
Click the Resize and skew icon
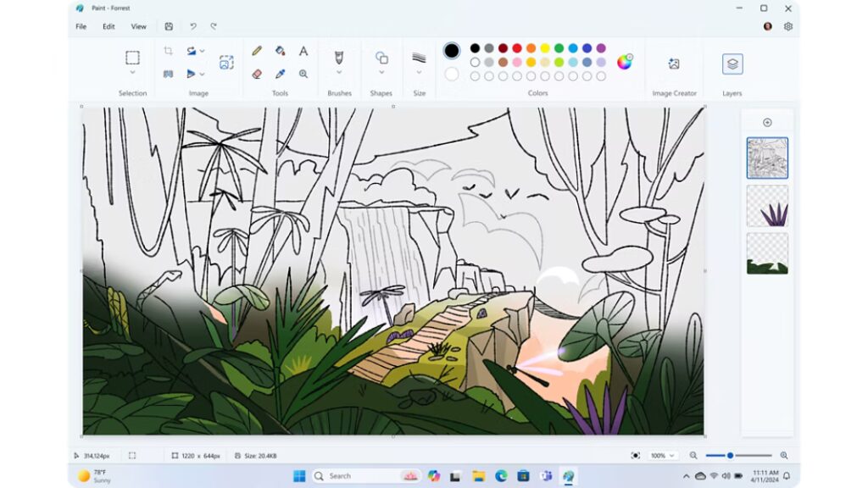(x=226, y=62)
